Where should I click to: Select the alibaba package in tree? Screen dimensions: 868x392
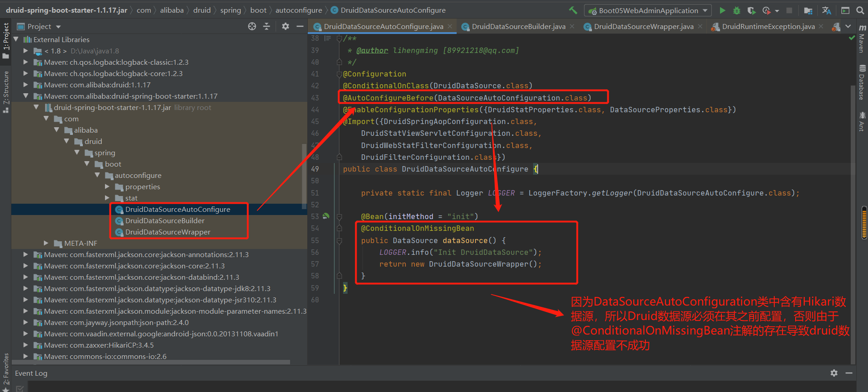pyautogui.click(x=86, y=130)
